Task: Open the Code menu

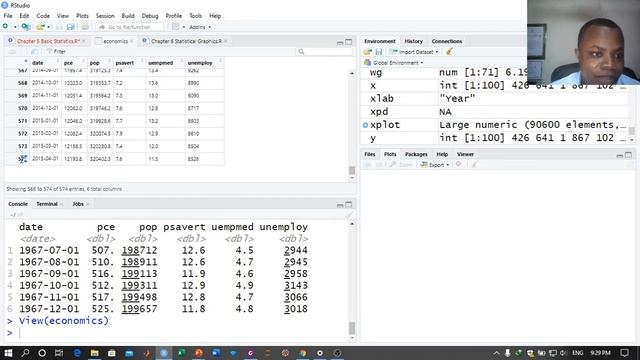Action: tap(43, 16)
